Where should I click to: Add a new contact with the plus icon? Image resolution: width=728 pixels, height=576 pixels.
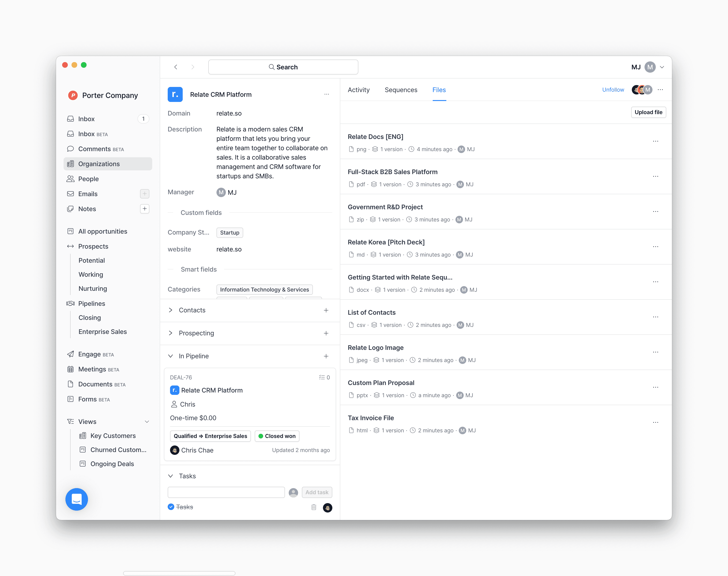coord(326,310)
